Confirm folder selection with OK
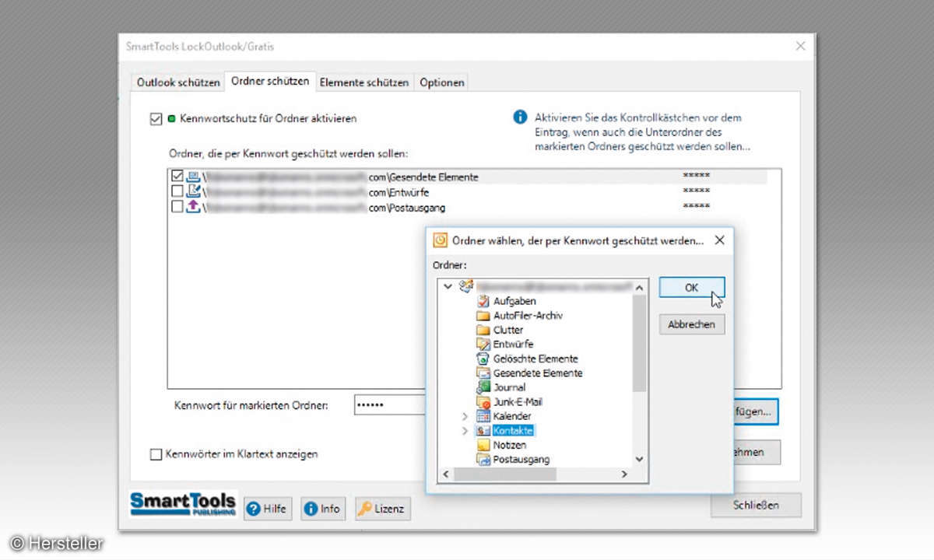The height and width of the screenshot is (560, 934). click(x=692, y=287)
